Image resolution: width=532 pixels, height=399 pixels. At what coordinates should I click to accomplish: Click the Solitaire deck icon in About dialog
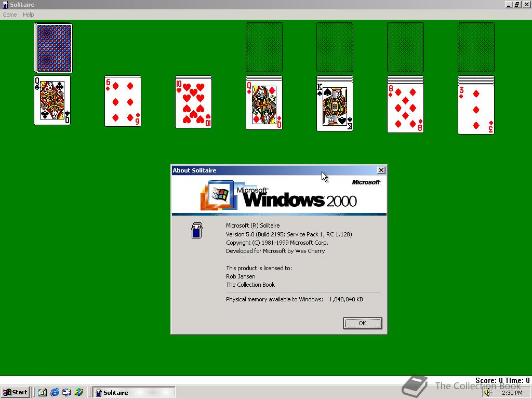[197, 230]
